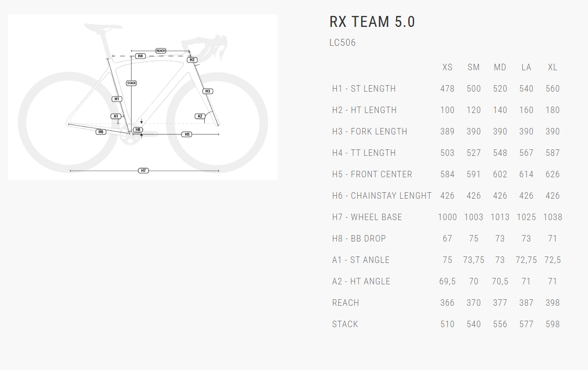Screen dimensions: 588x371
Task: Select the STACK badge on the diagram
Action: tap(132, 83)
